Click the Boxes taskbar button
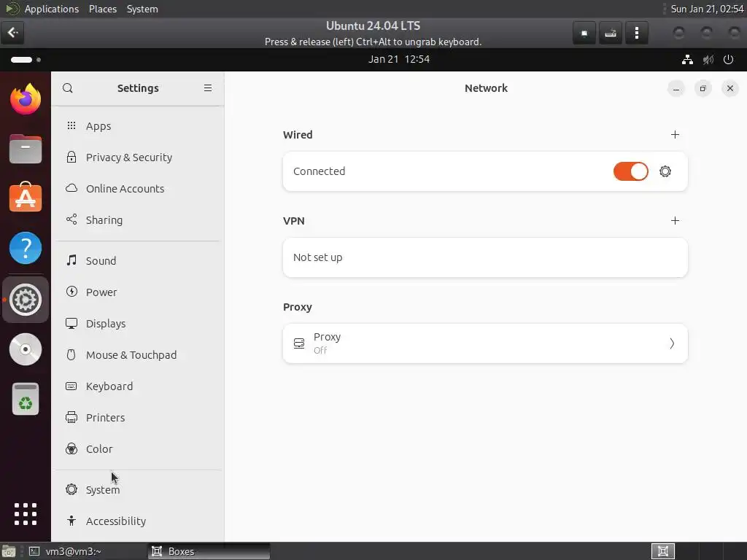 pyautogui.click(x=209, y=551)
